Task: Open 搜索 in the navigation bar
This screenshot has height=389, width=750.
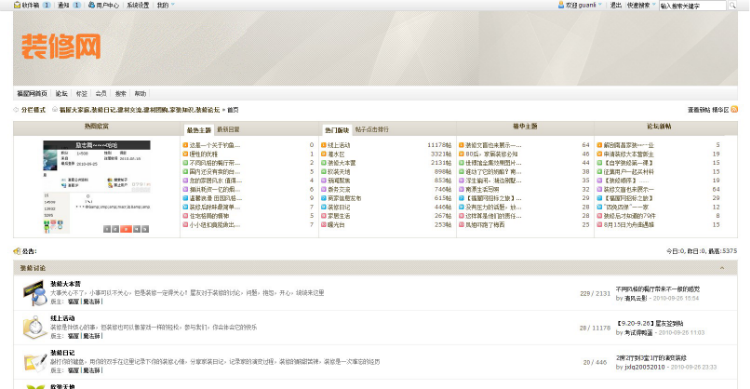Action: tap(121, 94)
